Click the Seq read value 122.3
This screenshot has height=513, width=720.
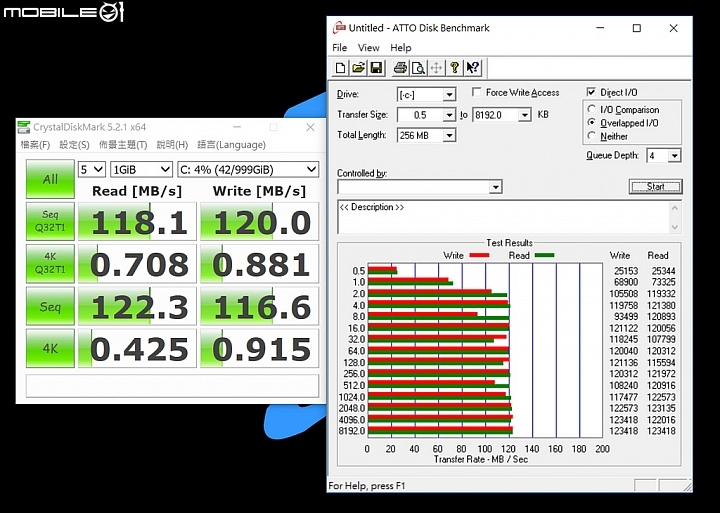tap(137, 306)
